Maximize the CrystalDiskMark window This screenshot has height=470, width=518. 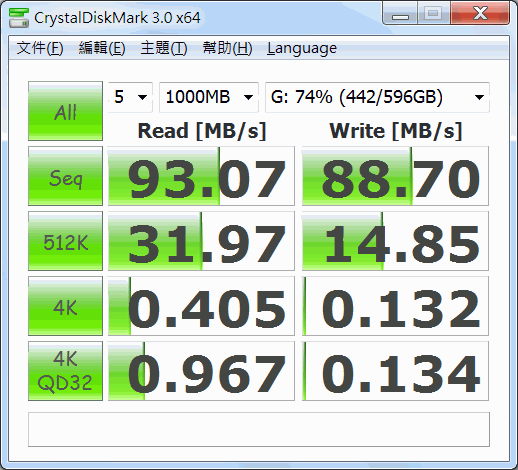coord(433,14)
